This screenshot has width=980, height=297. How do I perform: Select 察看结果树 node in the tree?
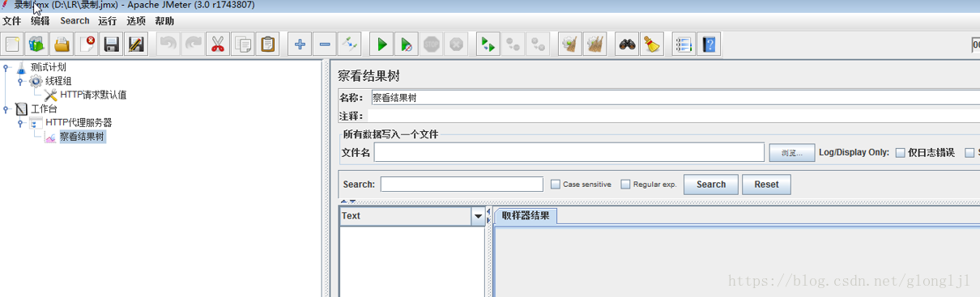coord(82,137)
